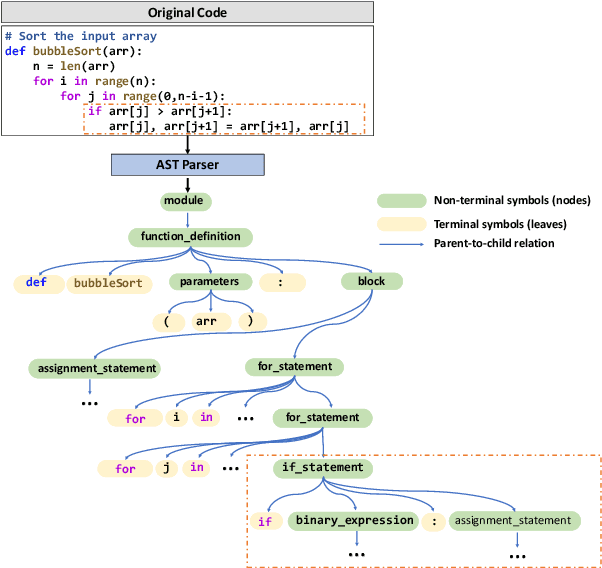Click the yellow if keyword leaf
Screen dimensions: 602x568
click(265, 520)
